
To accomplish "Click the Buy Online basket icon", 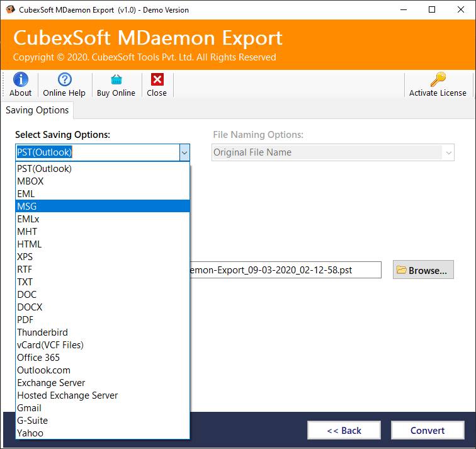I will pos(116,79).
